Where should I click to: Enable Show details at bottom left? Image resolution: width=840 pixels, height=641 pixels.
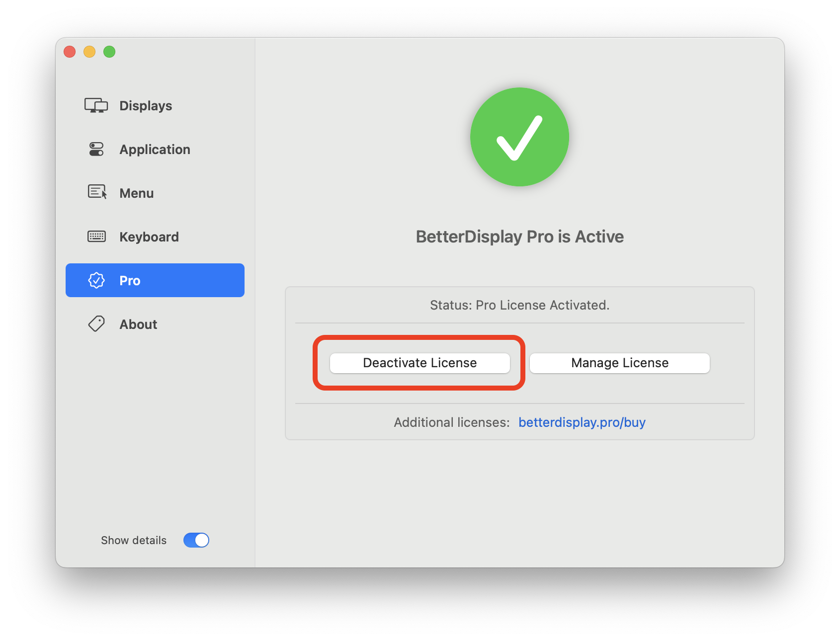click(x=196, y=540)
